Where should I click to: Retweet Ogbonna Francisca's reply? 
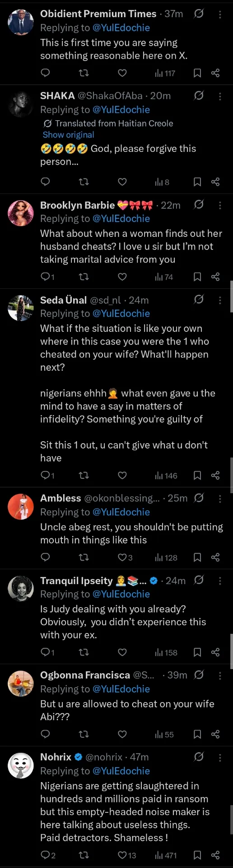[84, 734]
